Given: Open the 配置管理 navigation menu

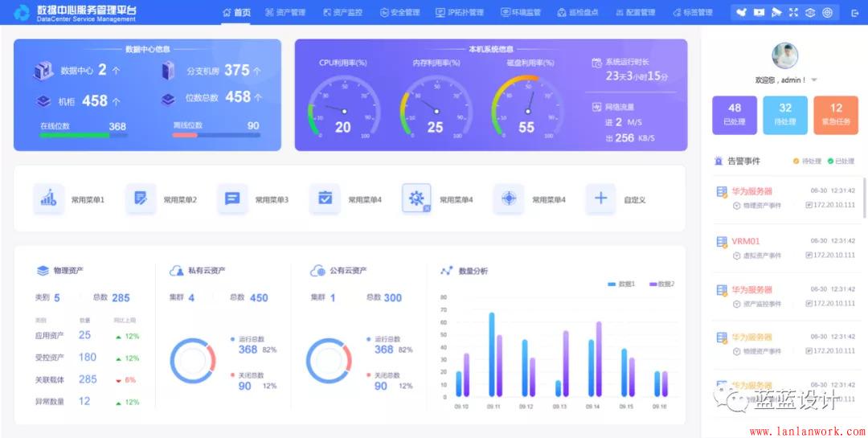Looking at the screenshot, I should pos(635,13).
